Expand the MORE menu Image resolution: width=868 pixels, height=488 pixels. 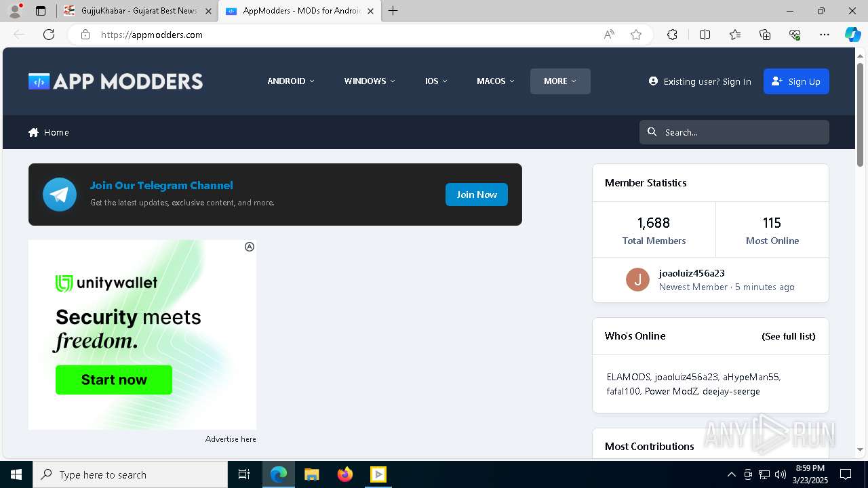click(x=560, y=81)
